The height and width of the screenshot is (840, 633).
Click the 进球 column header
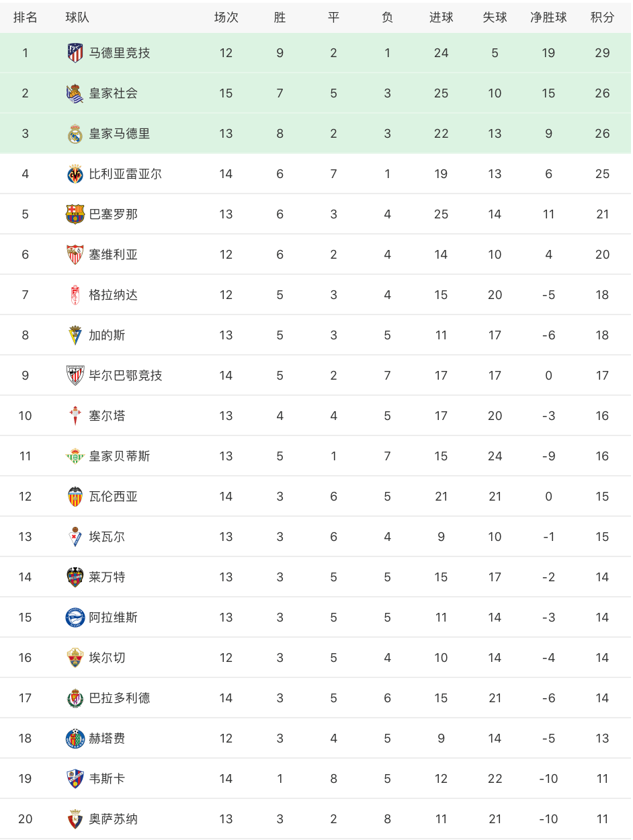click(x=441, y=17)
